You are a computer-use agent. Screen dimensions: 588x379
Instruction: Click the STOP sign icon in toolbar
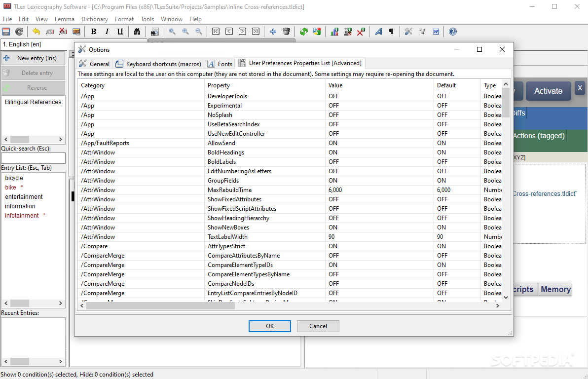tap(76, 32)
